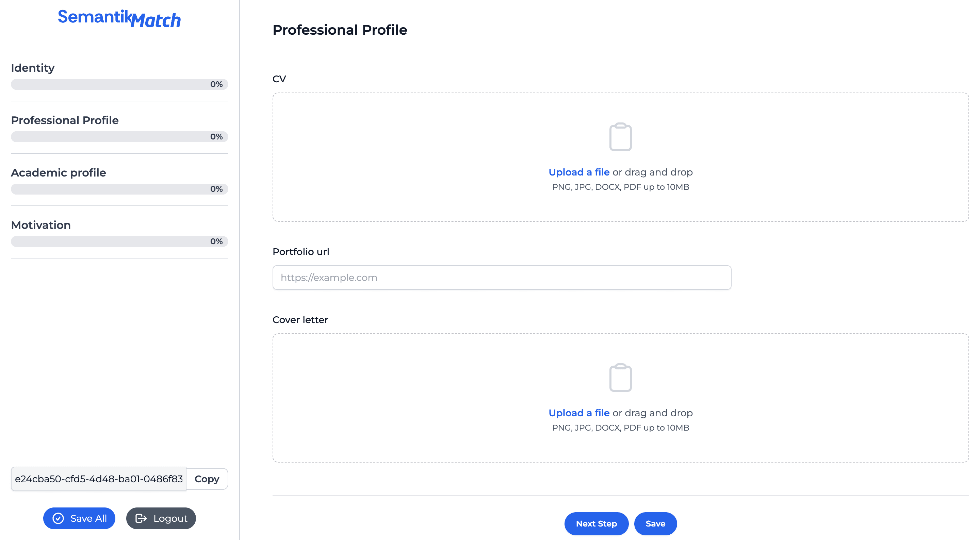The height and width of the screenshot is (551, 980).
Task: Toggle the Save All confirmation
Action: [x=79, y=518]
